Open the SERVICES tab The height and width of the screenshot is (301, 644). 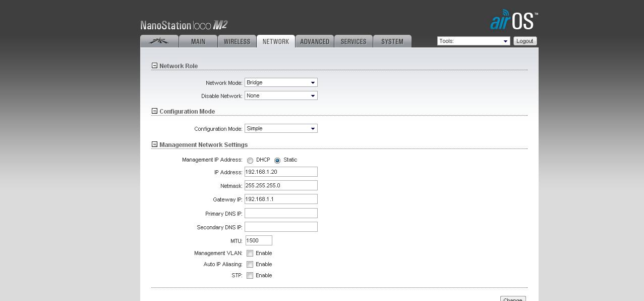point(354,41)
